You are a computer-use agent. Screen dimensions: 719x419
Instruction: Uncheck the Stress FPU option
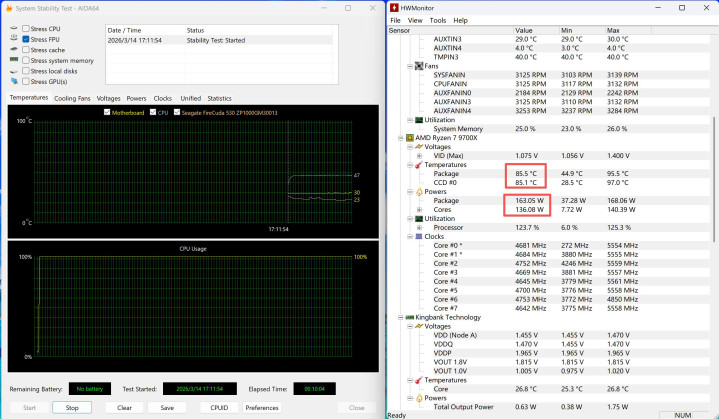click(25, 39)
